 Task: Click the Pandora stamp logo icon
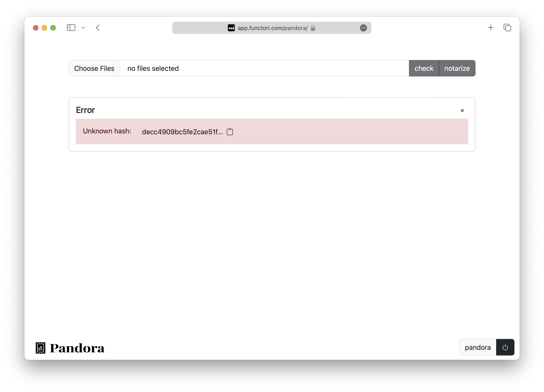[x=40, y=348]
